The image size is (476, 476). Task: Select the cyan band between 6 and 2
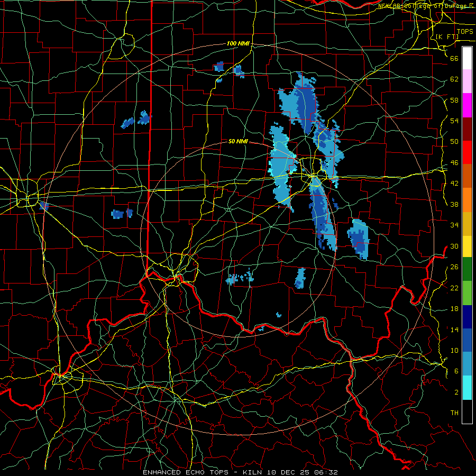(467, 388)
